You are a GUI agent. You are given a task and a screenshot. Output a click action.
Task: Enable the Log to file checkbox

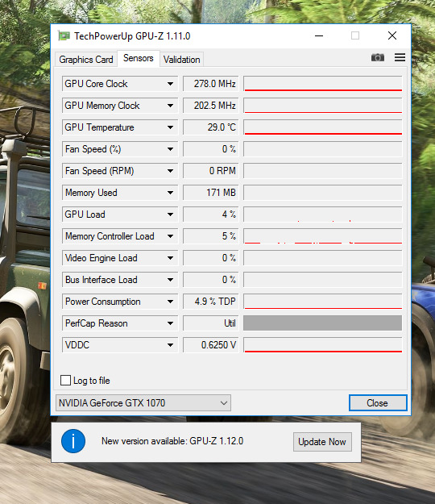65,381
